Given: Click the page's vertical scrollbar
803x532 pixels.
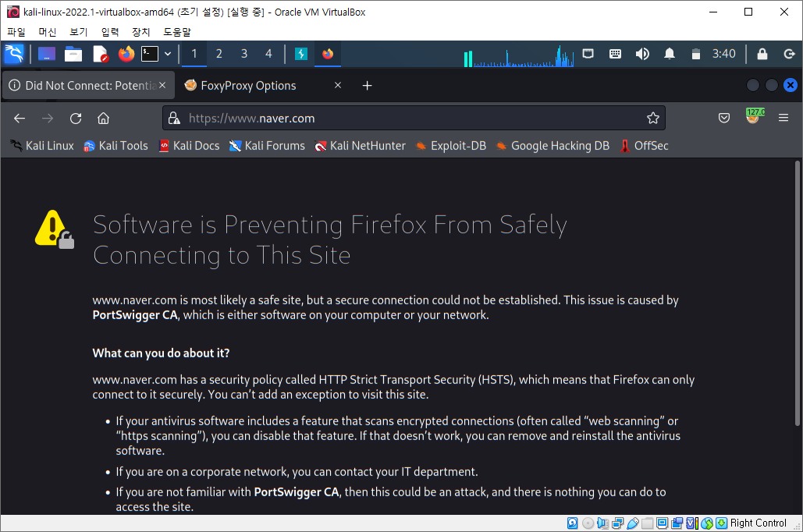Looking at the screenshot, I should pos(797,293).
